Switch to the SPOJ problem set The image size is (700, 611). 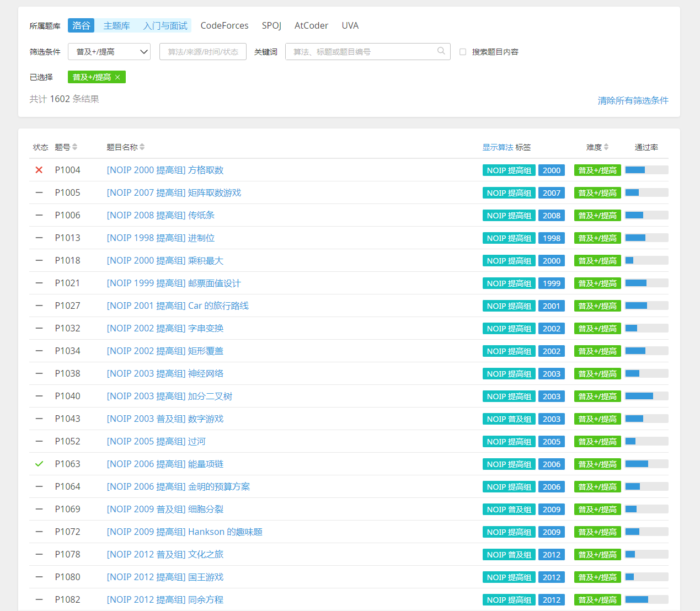(271, 25)
